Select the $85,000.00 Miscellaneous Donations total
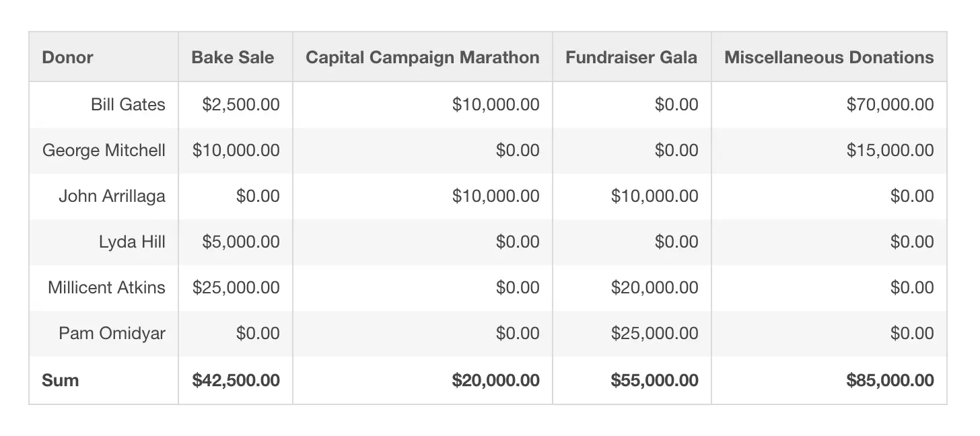The width and height of the screenshot is (980, 436). click(x=890, y=380)
